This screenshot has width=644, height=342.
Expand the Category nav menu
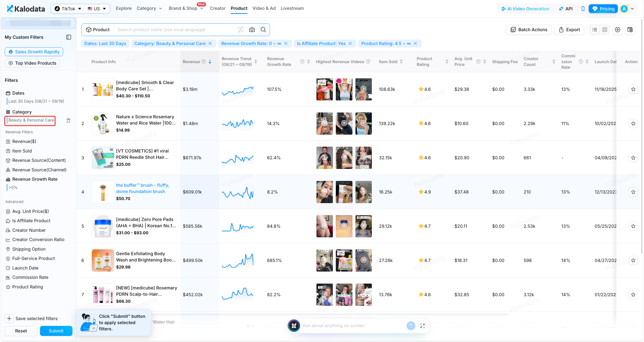(149, 8)
